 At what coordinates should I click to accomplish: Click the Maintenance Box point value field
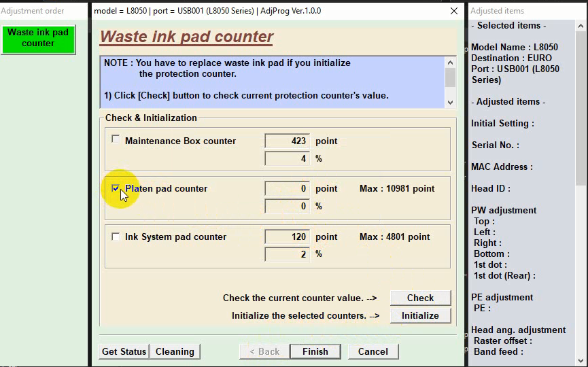pyautogui.click(x=287, y=141)
